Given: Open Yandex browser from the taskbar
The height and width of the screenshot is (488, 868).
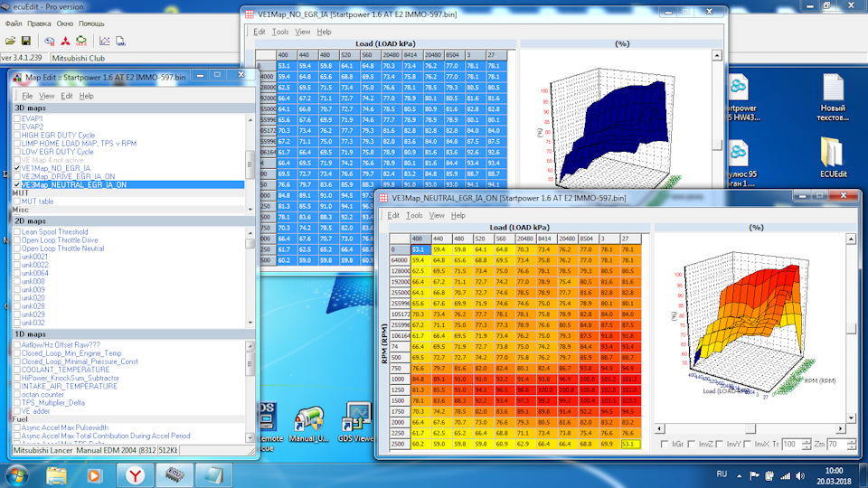Looking at the screenshot, I should pyautogui.click(x=133, y=474).
